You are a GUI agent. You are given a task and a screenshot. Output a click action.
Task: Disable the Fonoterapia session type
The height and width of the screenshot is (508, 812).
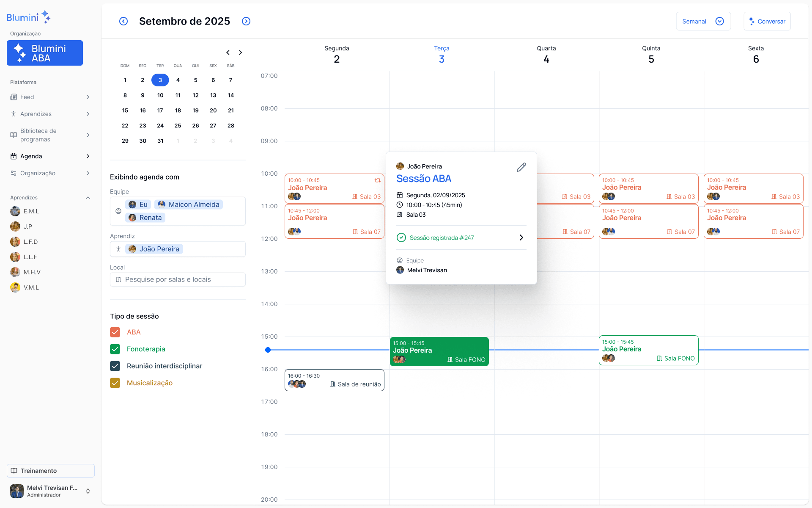pos(115,349)
